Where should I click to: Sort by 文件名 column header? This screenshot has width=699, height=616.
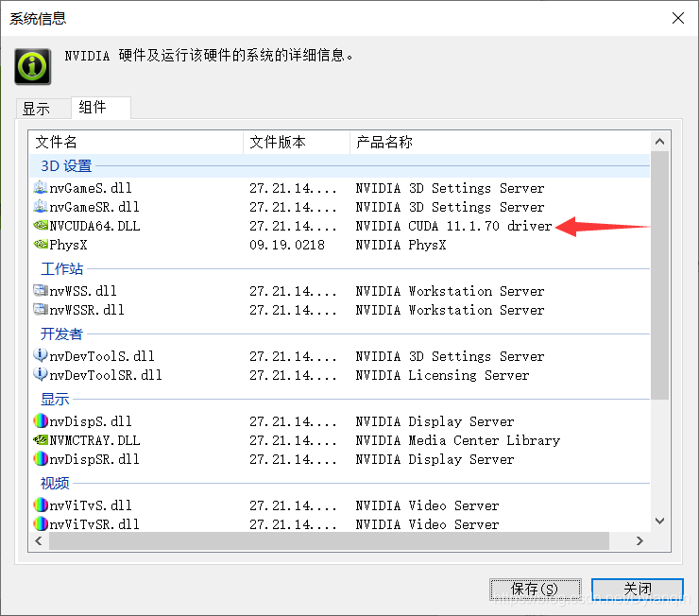point(136,142)
